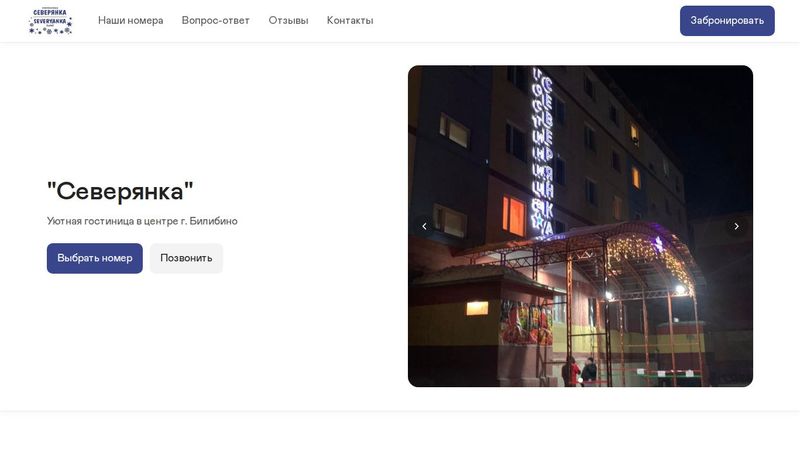The image size is (800, 449).
Task: Click the Северянка logo in the header
Action: coord(51,21)
